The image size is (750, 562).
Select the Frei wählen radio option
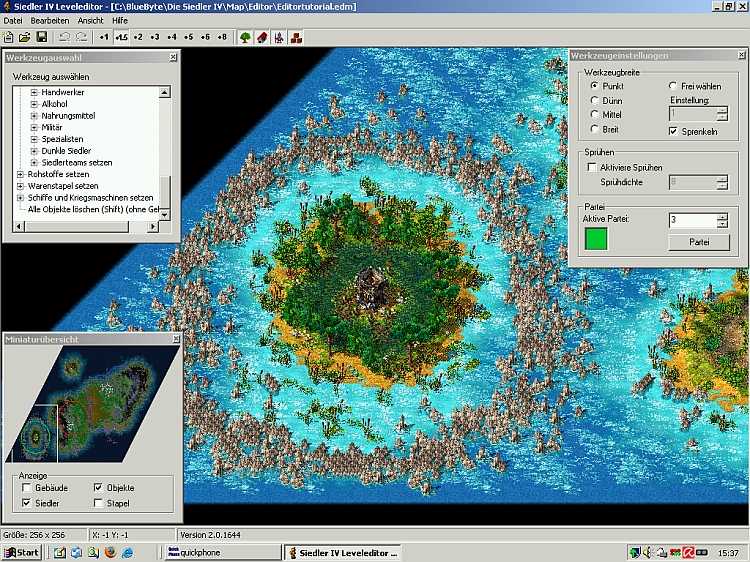coord(673,86)
